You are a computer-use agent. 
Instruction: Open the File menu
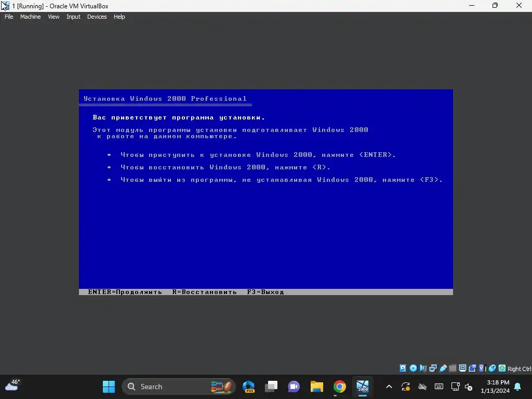tap(9, 17)
